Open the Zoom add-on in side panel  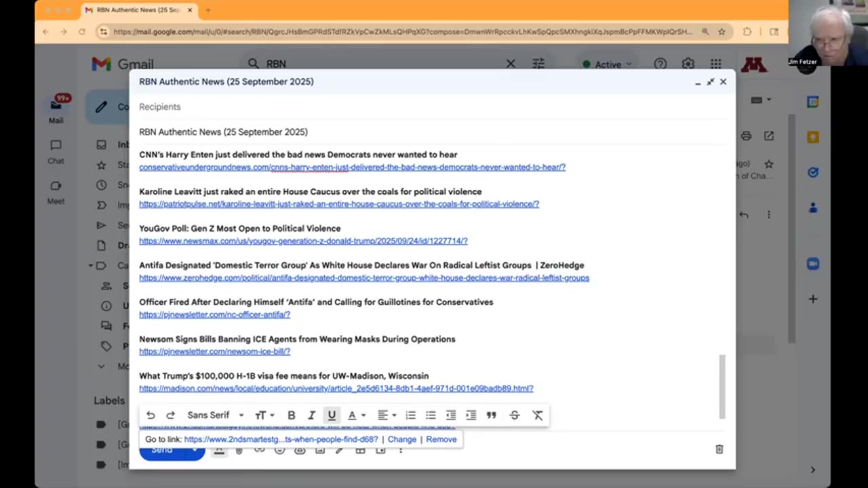(813, 264)
